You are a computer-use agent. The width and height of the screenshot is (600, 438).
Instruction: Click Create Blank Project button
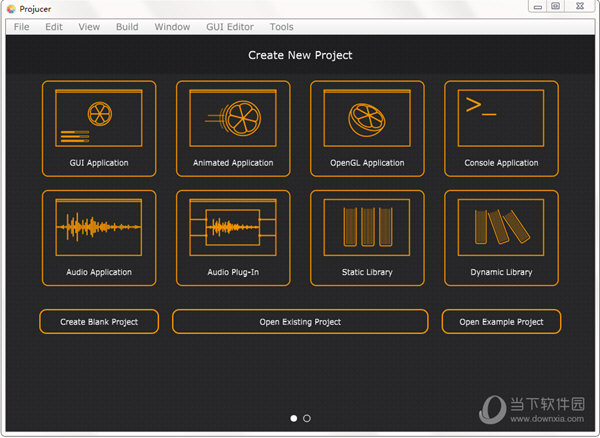click(99, 322)
